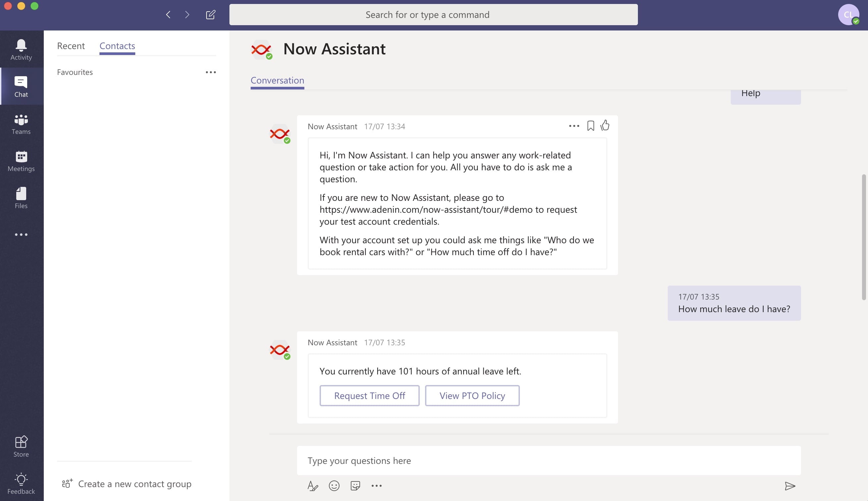Image resolution: width=868 pixels, height=501 pixels.
Task: Open the text Format tool below compose box
Action: 313,486
